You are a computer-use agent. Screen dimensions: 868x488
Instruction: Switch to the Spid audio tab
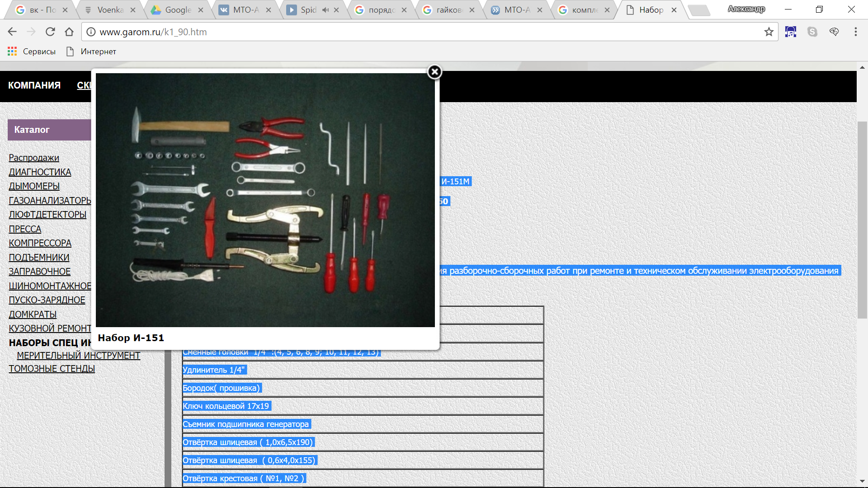(x=307, y=10)
